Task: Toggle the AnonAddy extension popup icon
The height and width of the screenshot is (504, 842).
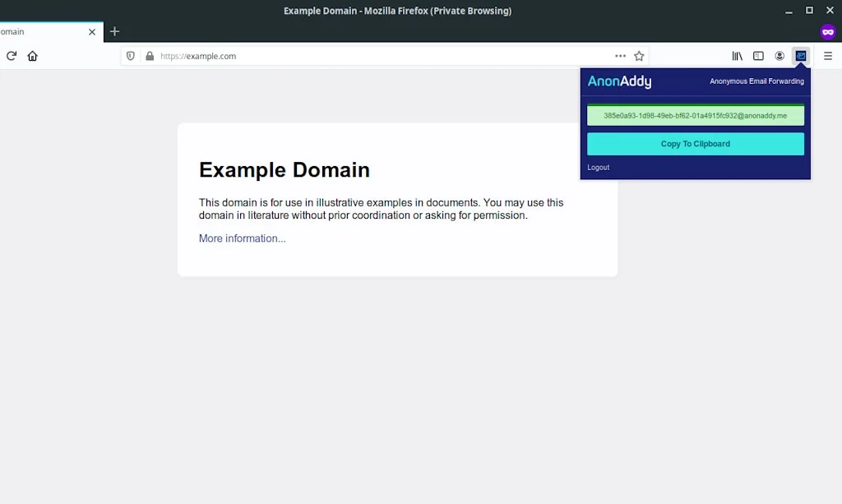Action: click(x=801, y=56)
